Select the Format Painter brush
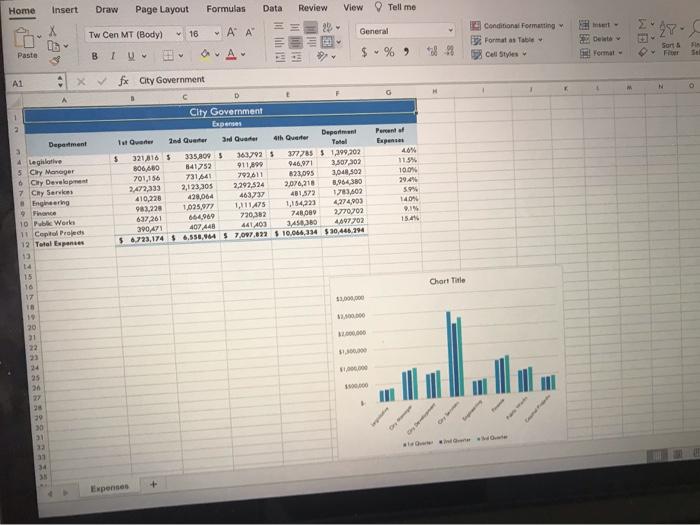The image size is (700, 525). coord(55,60)
